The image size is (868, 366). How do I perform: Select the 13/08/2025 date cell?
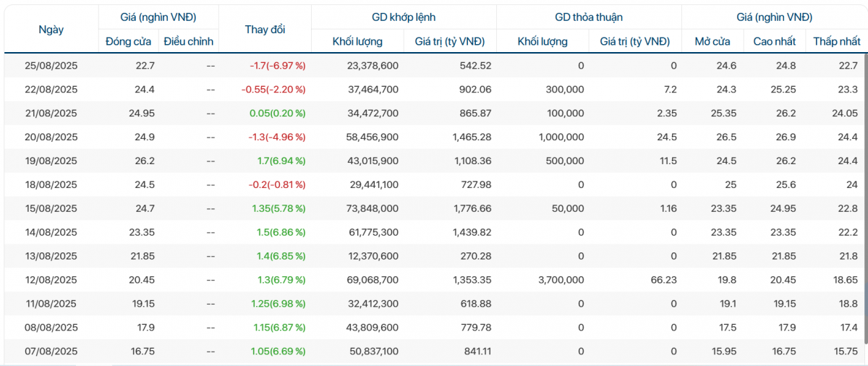(x=51, y=256)
